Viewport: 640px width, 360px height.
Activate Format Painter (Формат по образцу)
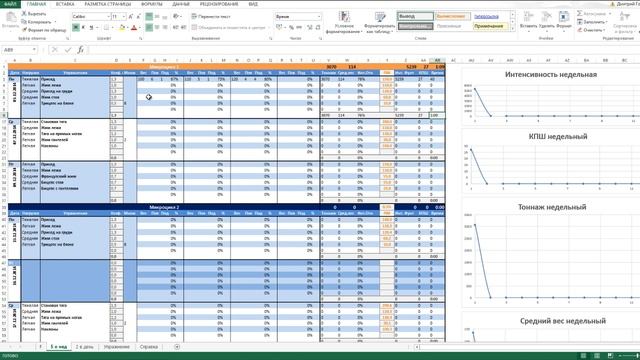tap(44, 30)
